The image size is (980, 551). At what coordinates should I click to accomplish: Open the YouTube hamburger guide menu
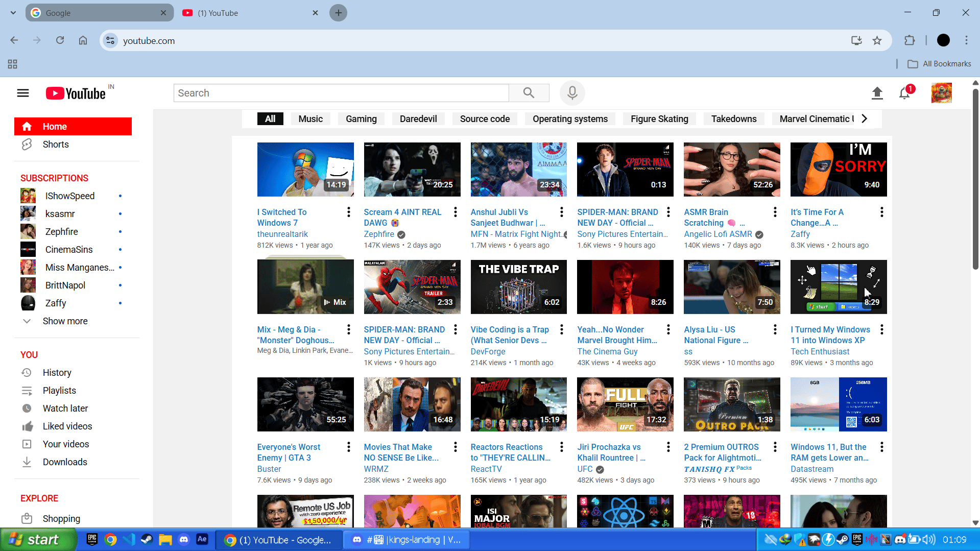point(23,93)
